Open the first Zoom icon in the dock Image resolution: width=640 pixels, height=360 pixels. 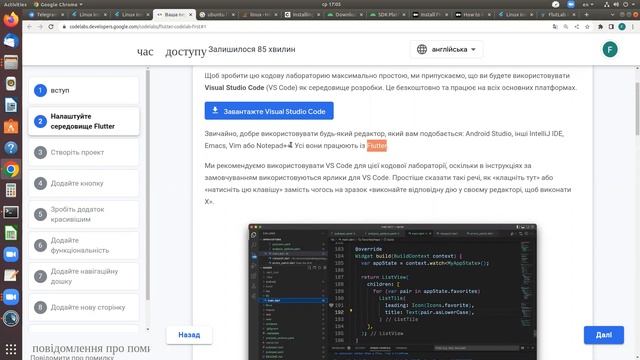[11, 254]
